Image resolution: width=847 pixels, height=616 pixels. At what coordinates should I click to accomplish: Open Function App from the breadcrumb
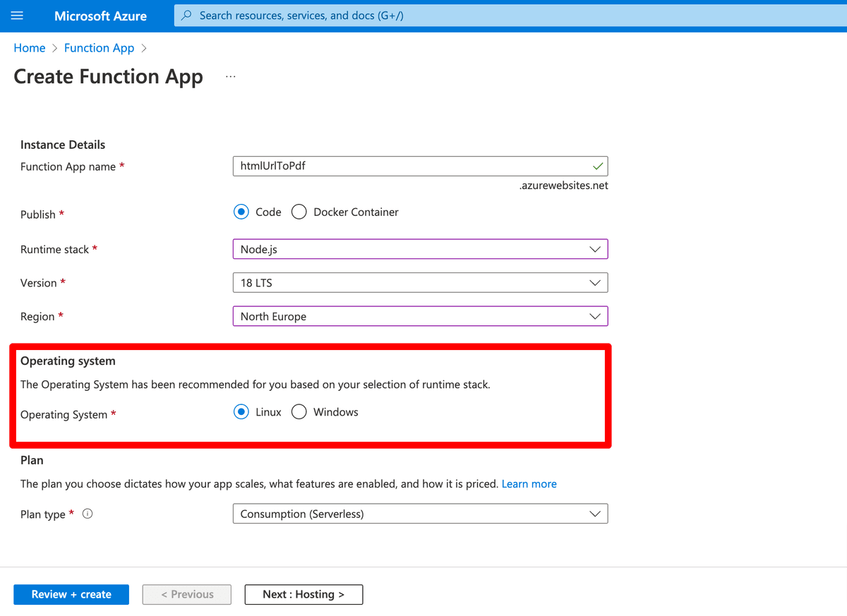(99, 47)
